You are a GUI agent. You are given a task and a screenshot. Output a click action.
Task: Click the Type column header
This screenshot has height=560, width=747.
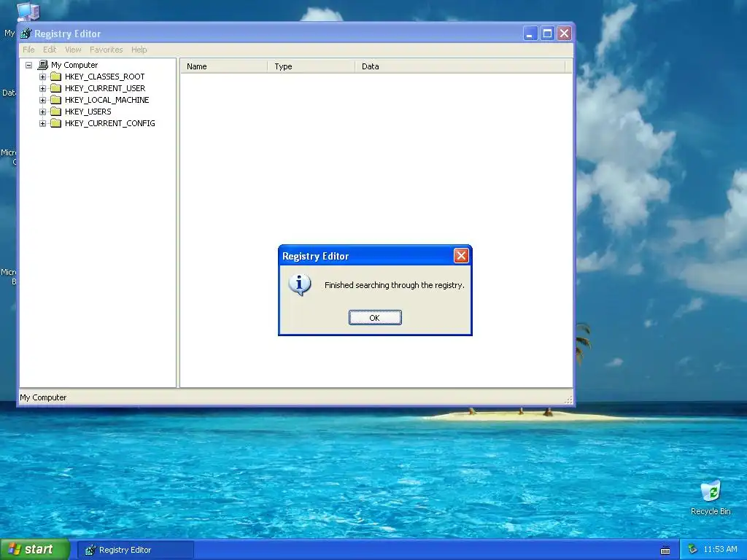pyautogui.click(x=311, y=66)
